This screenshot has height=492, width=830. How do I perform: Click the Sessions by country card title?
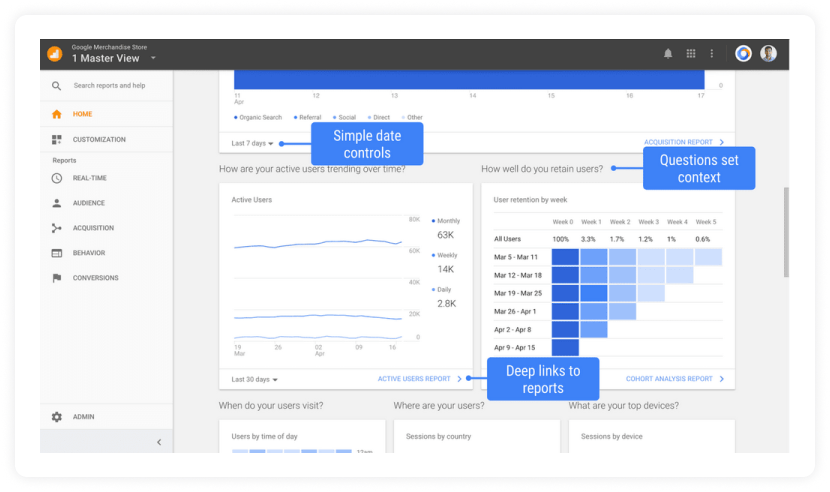pos(438,436)
